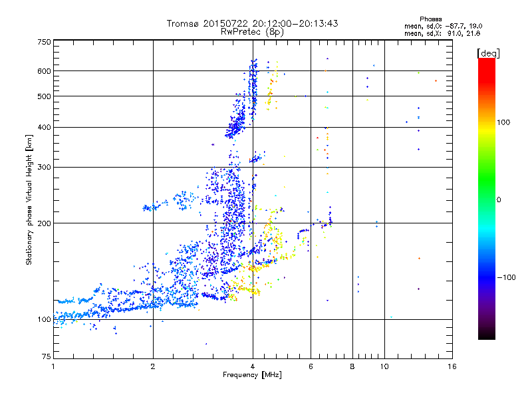Click the 'Frequency [MHz]' axis label
The image size is (532, 399).
[x=252, y=375]
